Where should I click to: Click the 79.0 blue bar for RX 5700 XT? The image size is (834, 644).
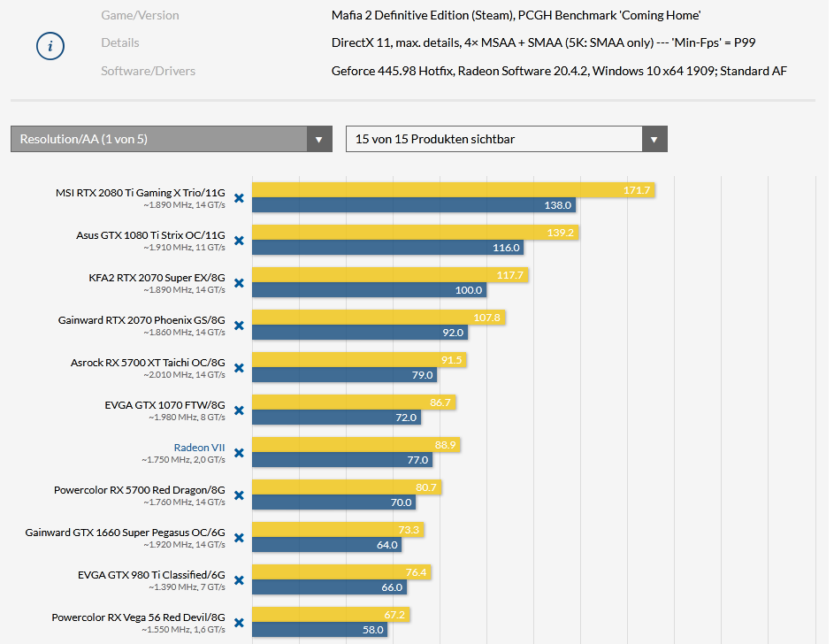point(345,375)
